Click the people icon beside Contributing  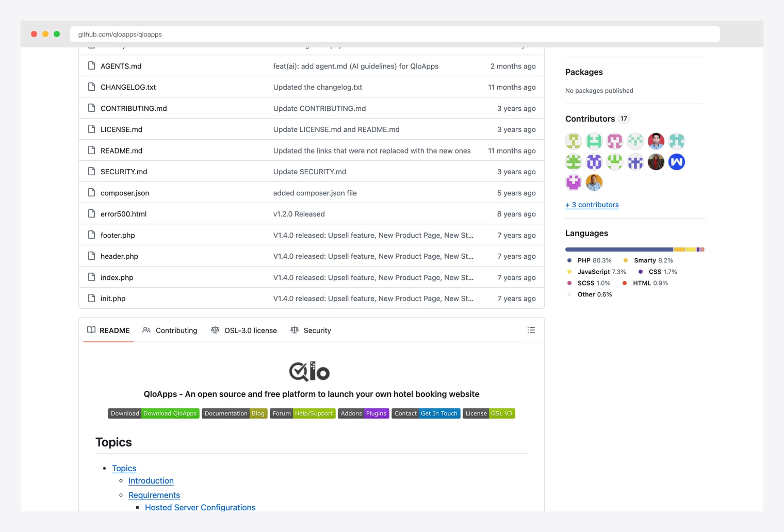[x=146, y=330]
